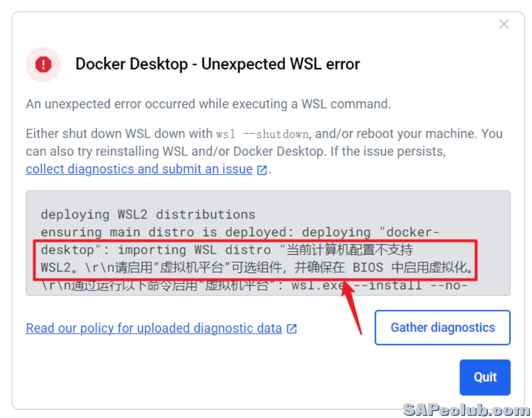Click the log line mentioning BIOS

(x=258, y=267)
